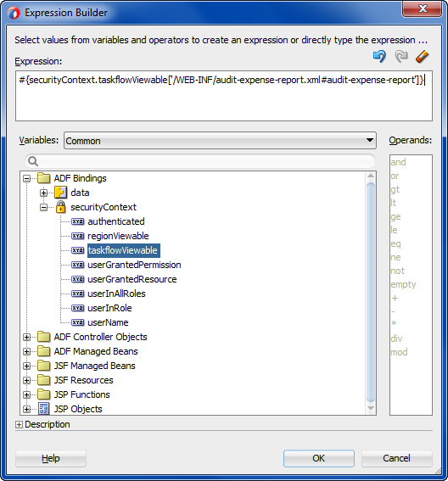Select the authenticated tree item
Image resolution: width=448 pixels, height=481 pixels.
116,221
